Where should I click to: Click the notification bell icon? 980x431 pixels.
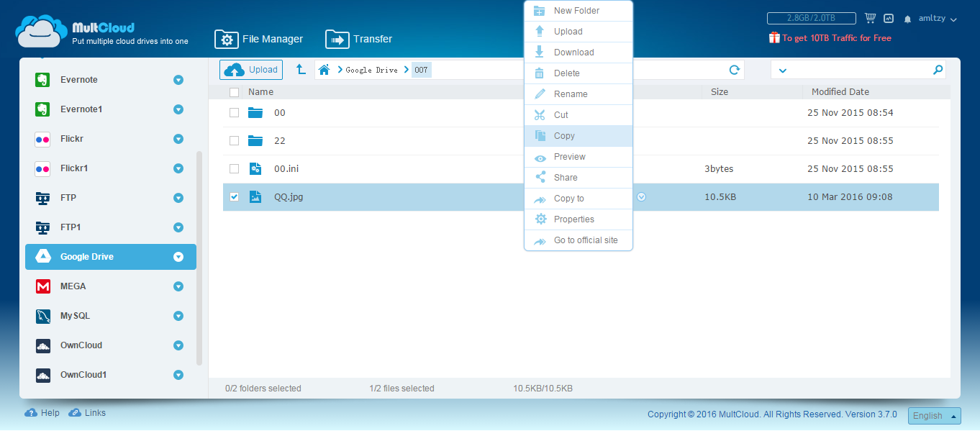click(x=907, y=19)
